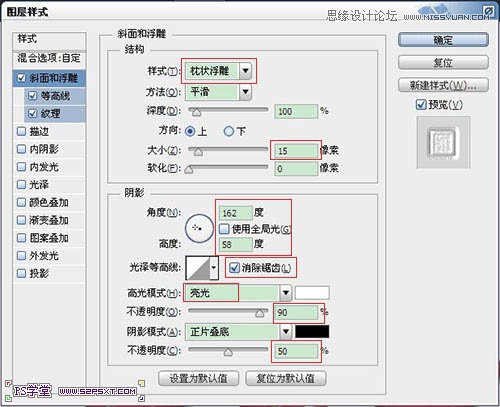Click the white highlight color swatch
The image size is (500, 407).
(x=312, y=293)
